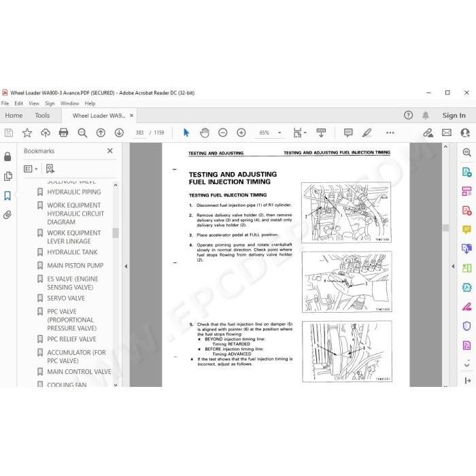
Task: Open MAIN PISTON PUMP bookmark
Action: [x=75, y=266]
